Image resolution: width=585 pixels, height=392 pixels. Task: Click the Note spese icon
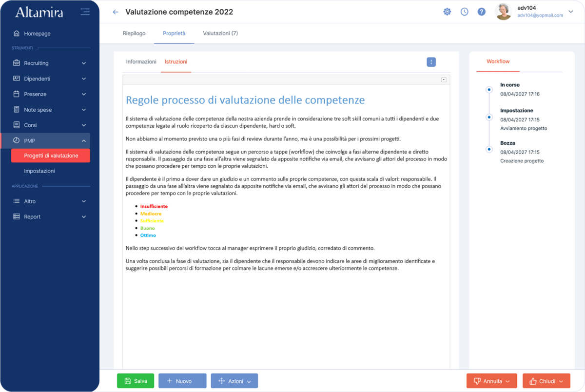17,110
